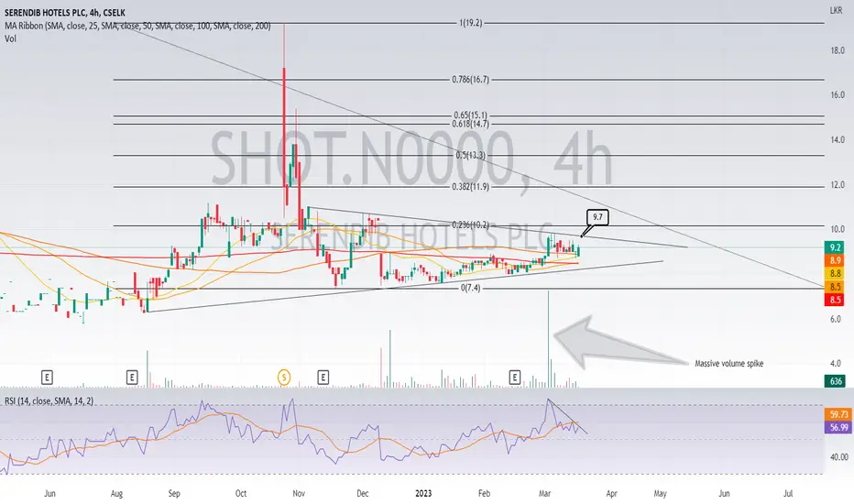This screenshot has width=854, height=504.
Task: Click the 18.0 tick on the price axis
Action: (x=838, y=50)
